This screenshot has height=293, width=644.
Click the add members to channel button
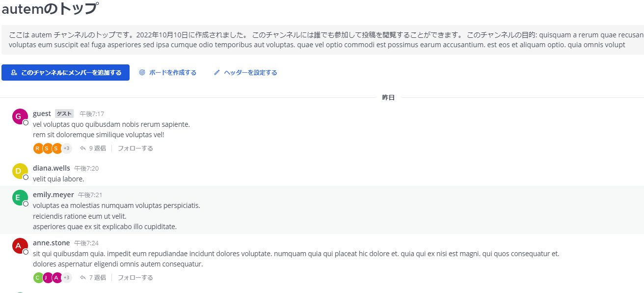(x=65, y=72)
